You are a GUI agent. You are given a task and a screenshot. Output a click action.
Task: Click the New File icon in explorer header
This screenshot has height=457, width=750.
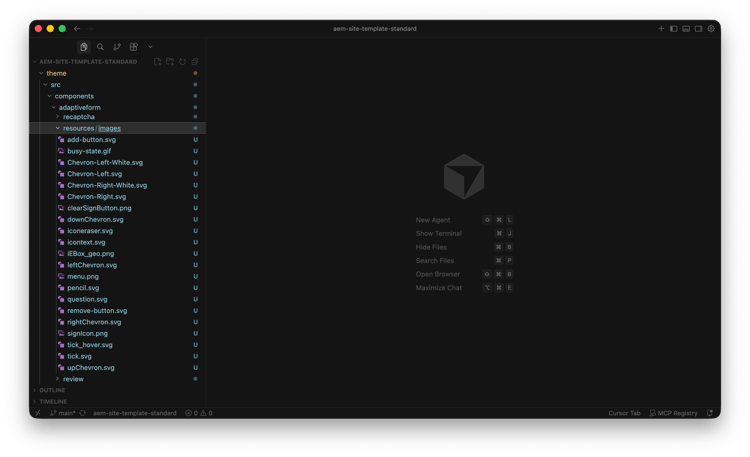[x=157, y=62]
